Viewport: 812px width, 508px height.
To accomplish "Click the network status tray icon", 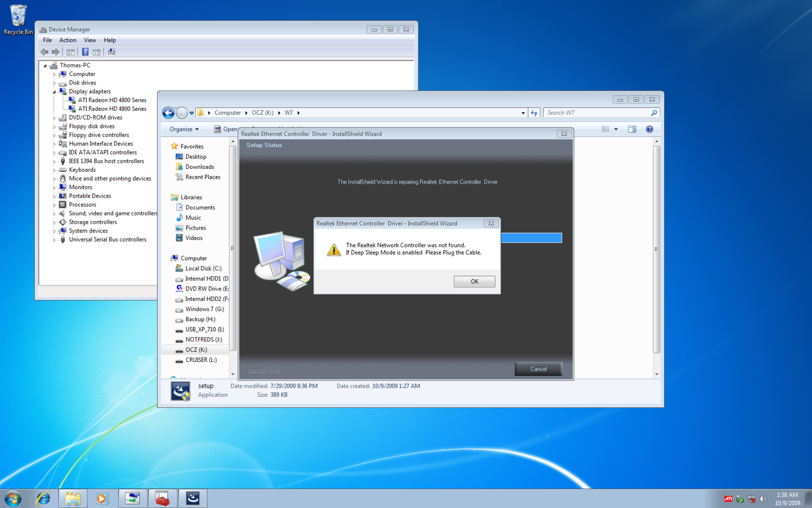I will click(751, 498).
